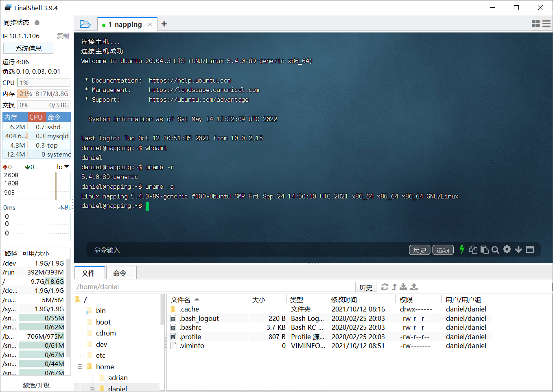Click the /home/daniel path field
The height and width of the screenshot is (392, 553).
point(214,287)
